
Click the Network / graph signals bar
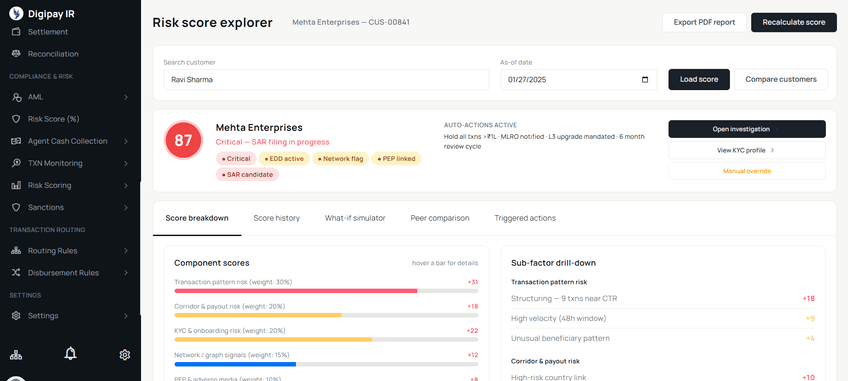coord(326,364)
